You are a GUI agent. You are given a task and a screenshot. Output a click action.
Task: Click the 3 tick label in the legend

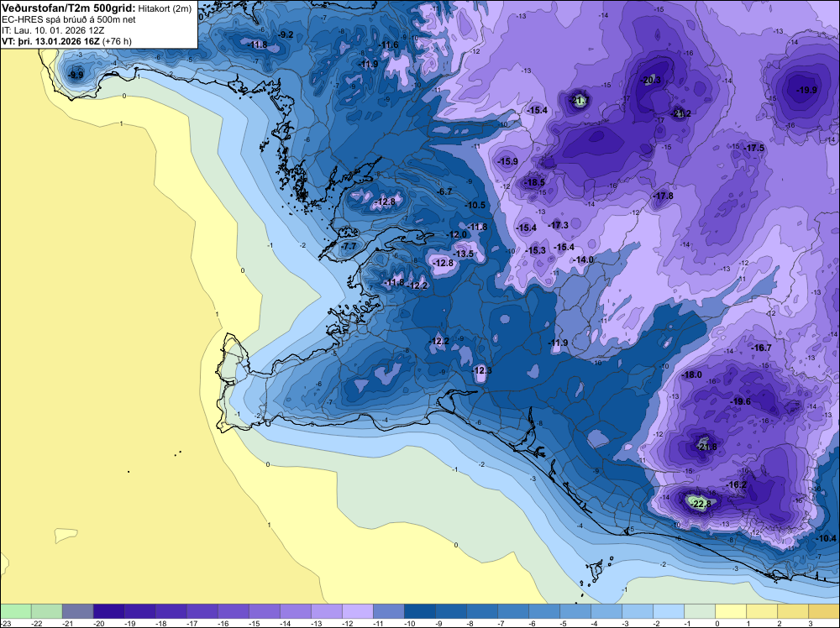pos(811,623)
